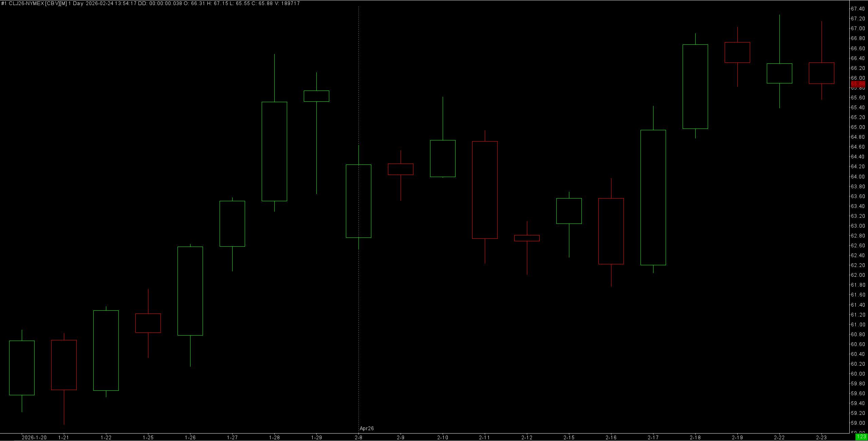Click the Apr26 rollover label
The width and height of the screenshot is (868, 441).
pyautogui.click(x=367, y=428)
